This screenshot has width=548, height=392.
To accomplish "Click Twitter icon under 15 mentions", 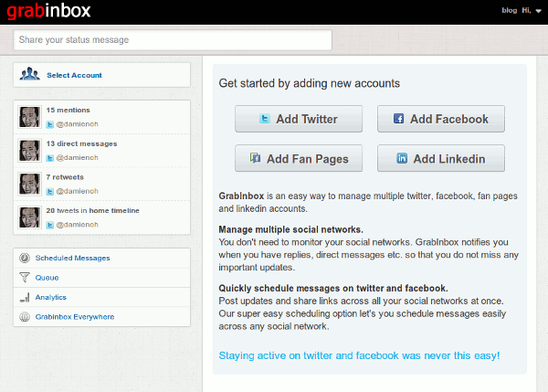I will point(50,124).
